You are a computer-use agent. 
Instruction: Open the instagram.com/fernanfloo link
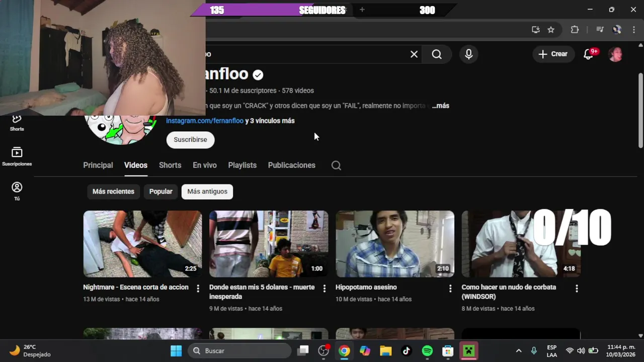(205, 121)
